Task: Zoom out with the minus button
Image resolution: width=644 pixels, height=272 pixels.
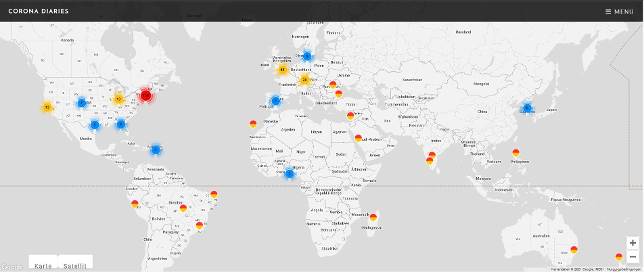Action: (x=632, y=257)
